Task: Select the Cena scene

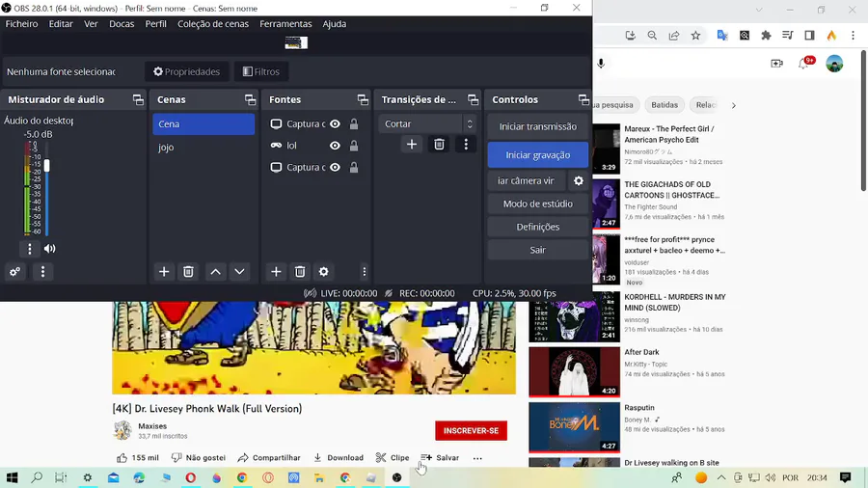Action: (x=203, y=124)
